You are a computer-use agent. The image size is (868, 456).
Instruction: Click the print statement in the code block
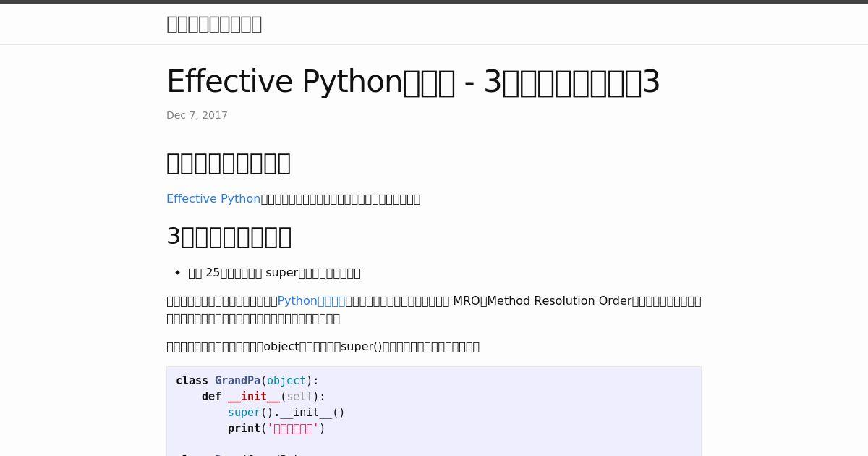[x=276, y=428]
